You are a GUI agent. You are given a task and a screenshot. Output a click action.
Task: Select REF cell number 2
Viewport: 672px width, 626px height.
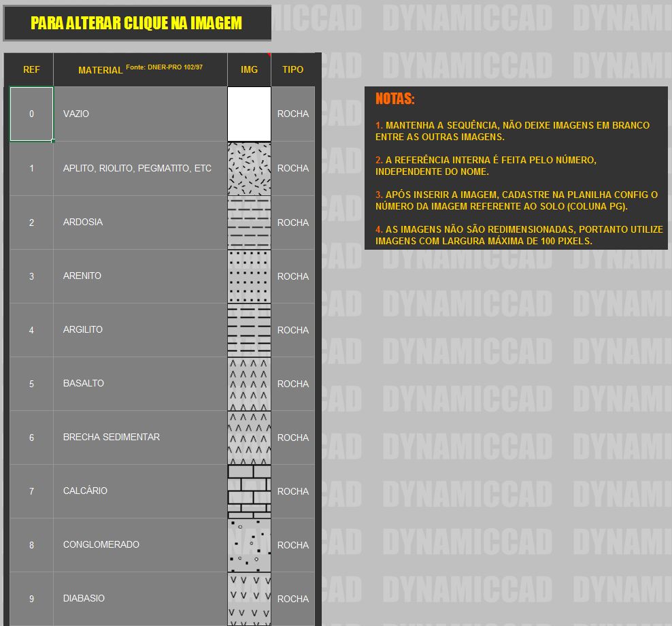coord(31,223)
